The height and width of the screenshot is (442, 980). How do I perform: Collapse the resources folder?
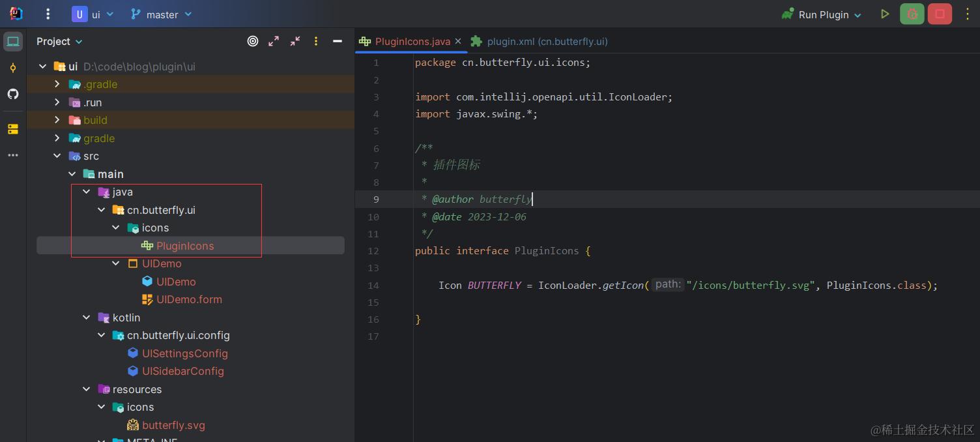tap(87, 389)
